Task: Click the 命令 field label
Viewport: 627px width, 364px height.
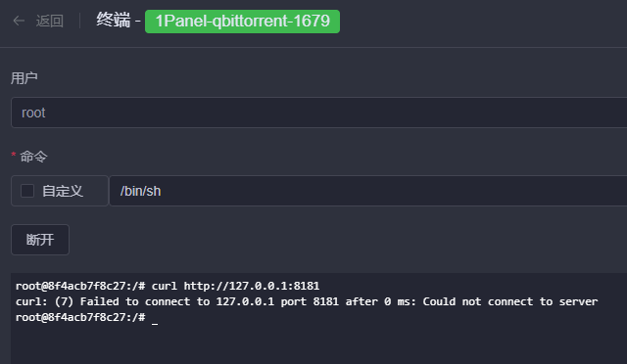Action: (x=33, y=157)
